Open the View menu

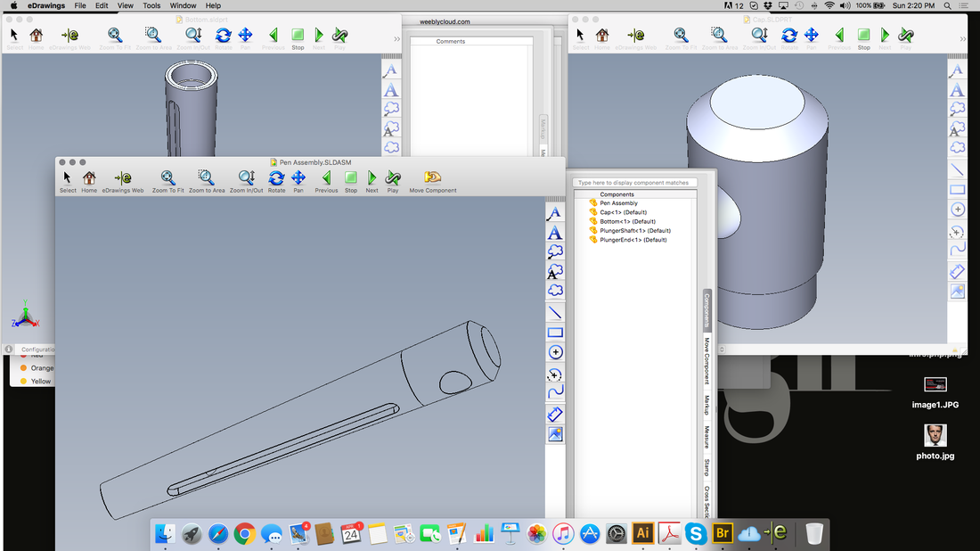pos(126,5)
